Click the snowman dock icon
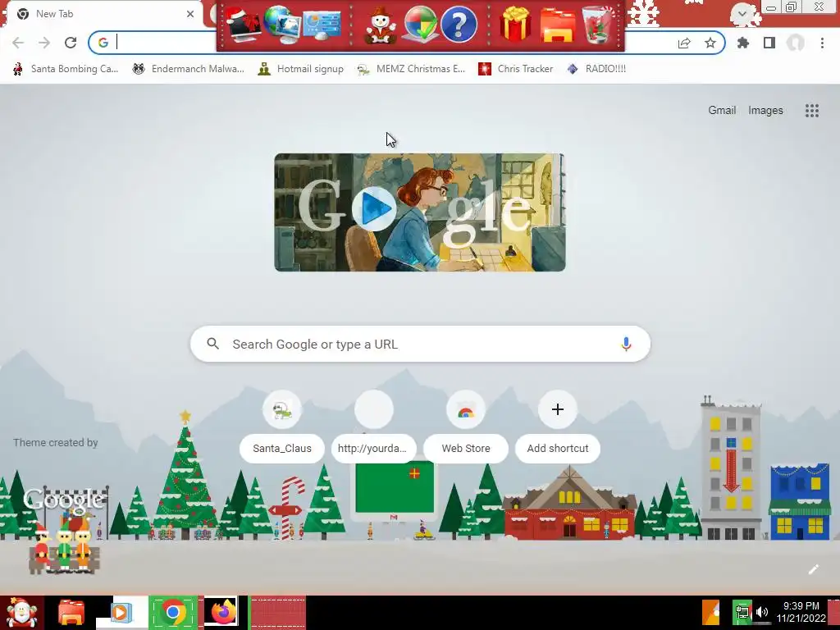The height and width of the screenshot is (630, 840). point(381,25)
